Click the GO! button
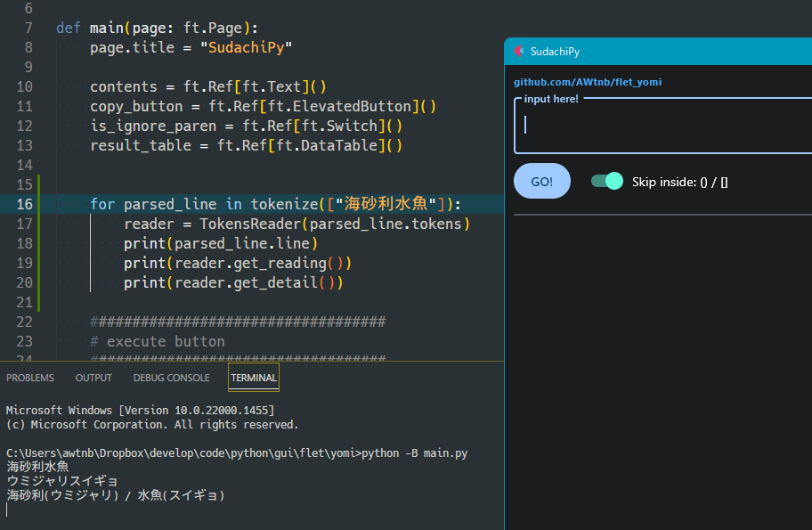812x530 pixels. click(541, 182)
